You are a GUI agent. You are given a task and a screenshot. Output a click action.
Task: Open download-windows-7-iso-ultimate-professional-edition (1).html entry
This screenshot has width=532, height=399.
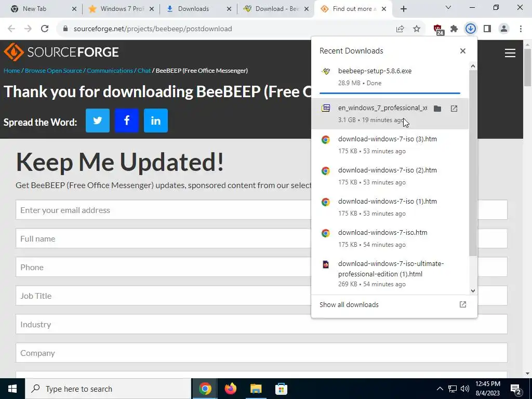click(390, 274)
